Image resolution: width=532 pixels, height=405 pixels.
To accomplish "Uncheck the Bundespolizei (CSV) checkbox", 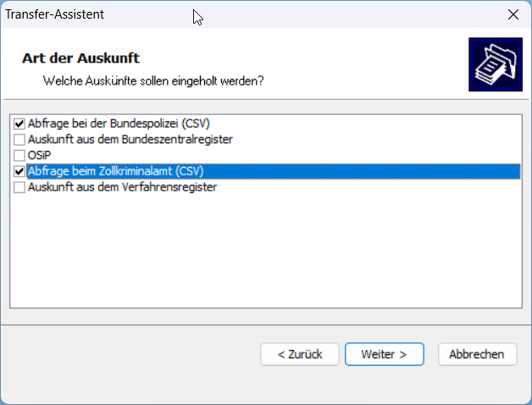I will click(19, 123).
